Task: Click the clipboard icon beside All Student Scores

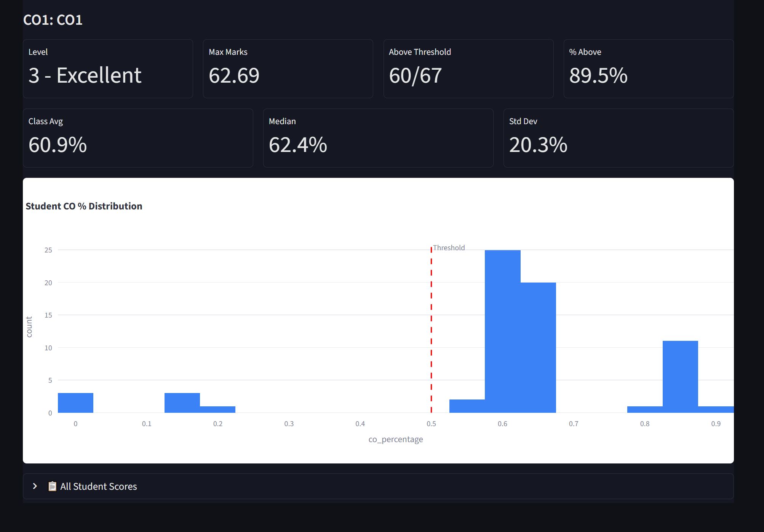Action: pos(52,486)
